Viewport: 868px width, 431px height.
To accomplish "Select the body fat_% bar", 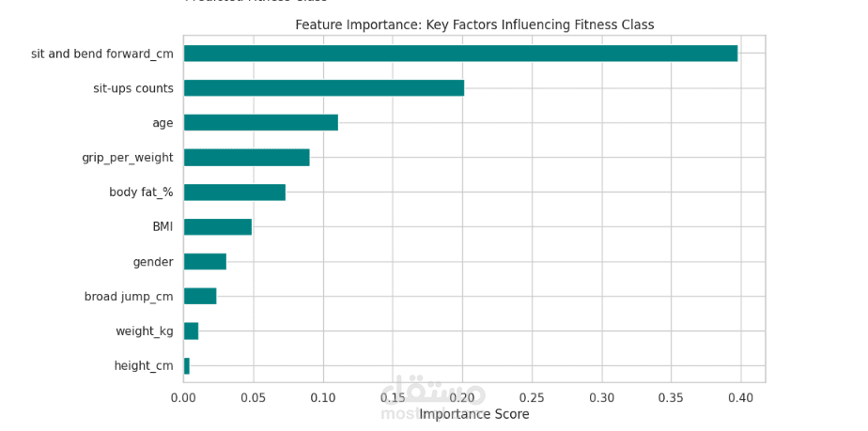I will pos(235,192).
